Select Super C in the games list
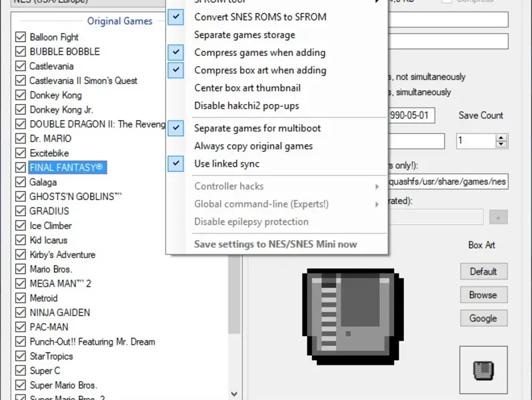Viewport: 532px width, 400px height. [x=45, y=371]
